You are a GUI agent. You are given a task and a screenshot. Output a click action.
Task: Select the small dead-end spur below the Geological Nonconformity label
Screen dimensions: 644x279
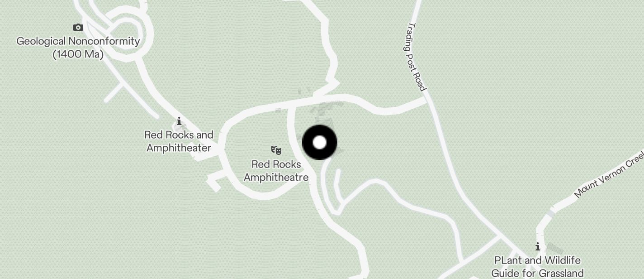click(x=115, y=92)
